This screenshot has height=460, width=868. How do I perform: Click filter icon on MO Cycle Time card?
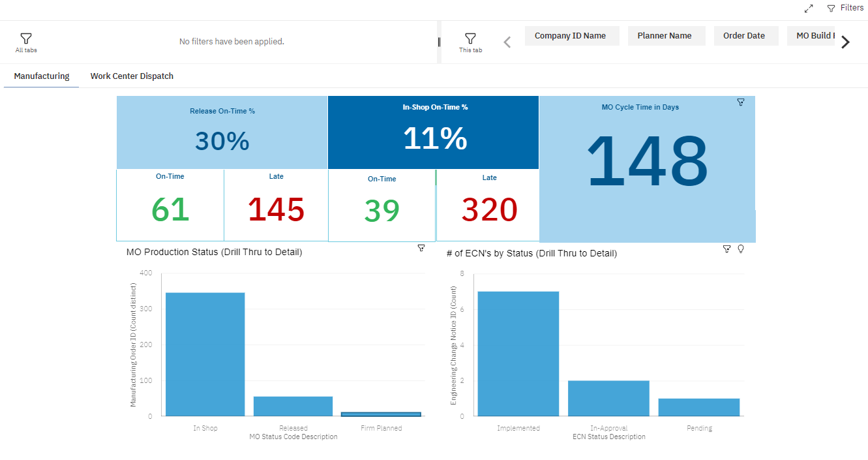(x=740, y=102)
